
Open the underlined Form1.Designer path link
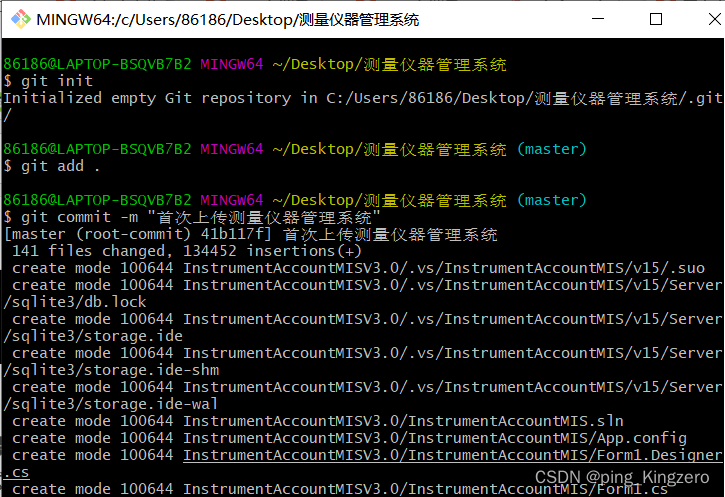coord(452,455)
